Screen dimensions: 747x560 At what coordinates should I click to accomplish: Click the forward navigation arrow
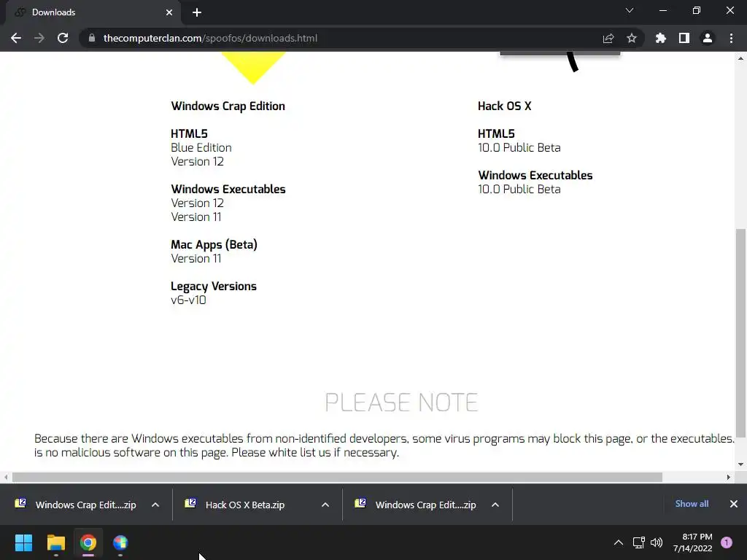[x=39, y=38]
